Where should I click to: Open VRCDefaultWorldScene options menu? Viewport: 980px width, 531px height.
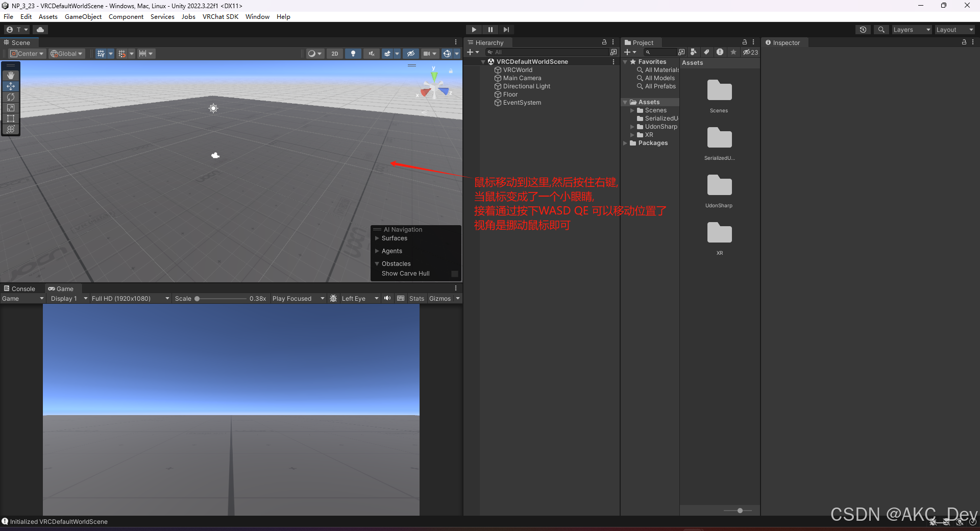(613, 62)
